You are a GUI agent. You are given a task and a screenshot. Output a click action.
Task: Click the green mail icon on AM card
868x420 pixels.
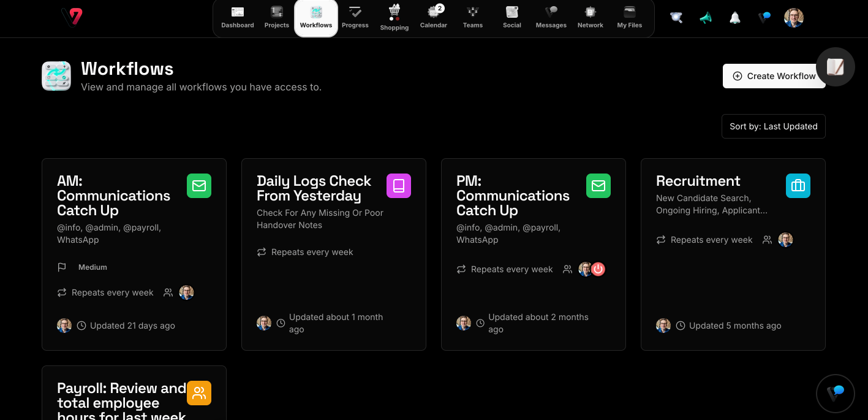[x=199, y=186]
